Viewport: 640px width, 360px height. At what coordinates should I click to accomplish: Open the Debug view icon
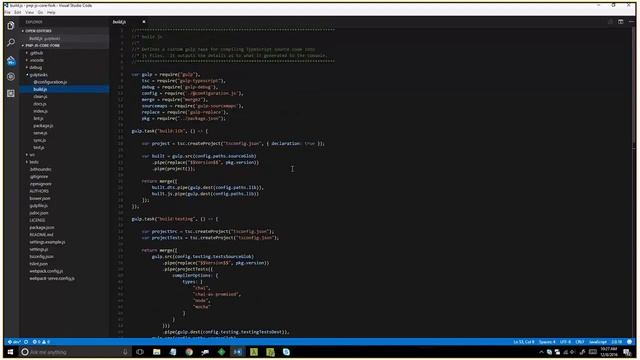[x=11, y=77]
